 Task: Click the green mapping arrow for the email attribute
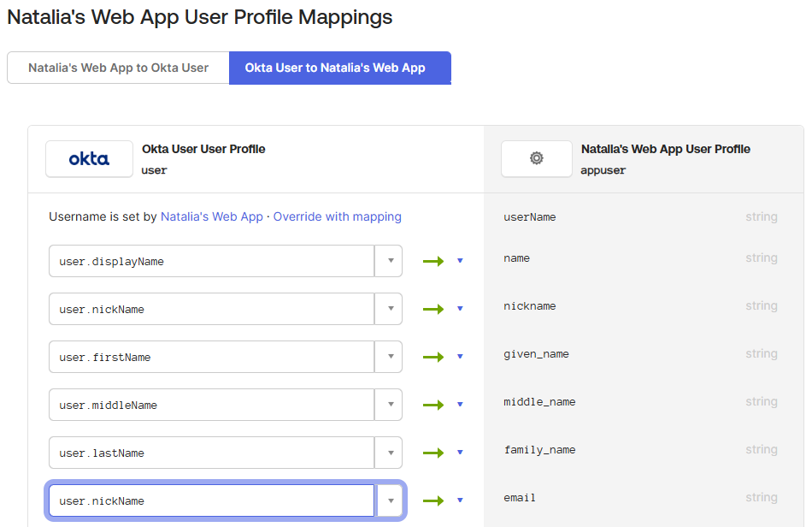pyautogui.click(x=433, y=500)
